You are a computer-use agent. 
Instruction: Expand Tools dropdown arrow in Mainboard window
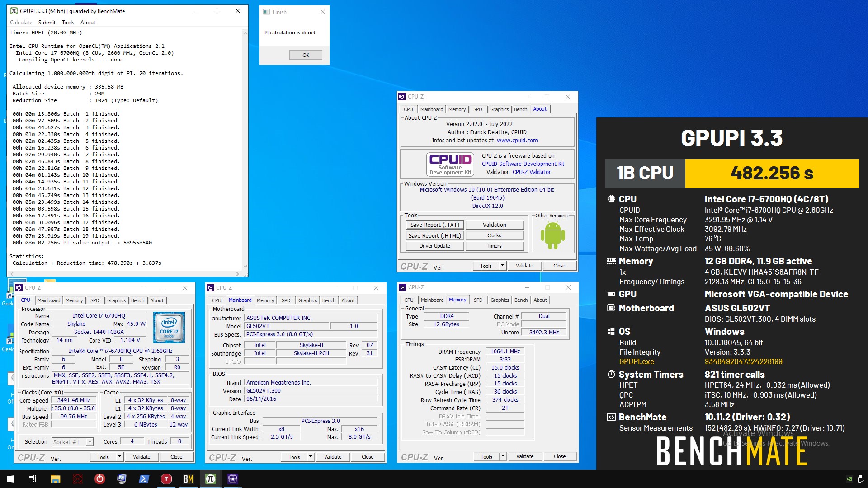coord(311,457)
